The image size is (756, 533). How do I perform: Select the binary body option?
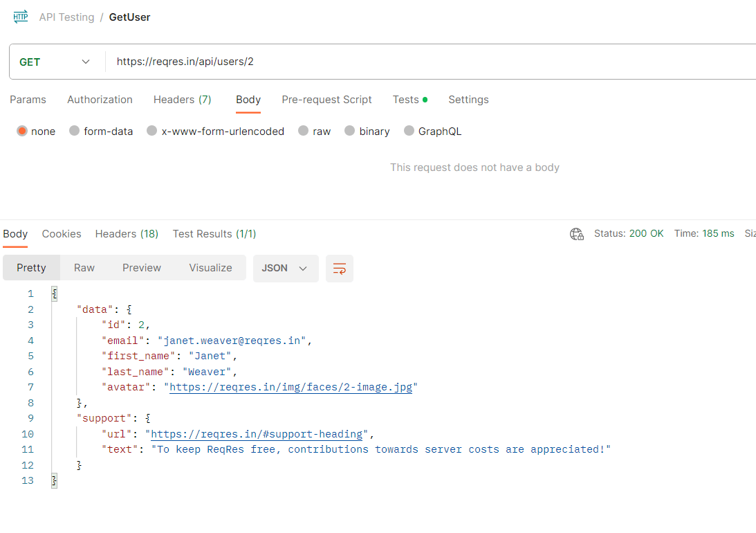(350, 132)
